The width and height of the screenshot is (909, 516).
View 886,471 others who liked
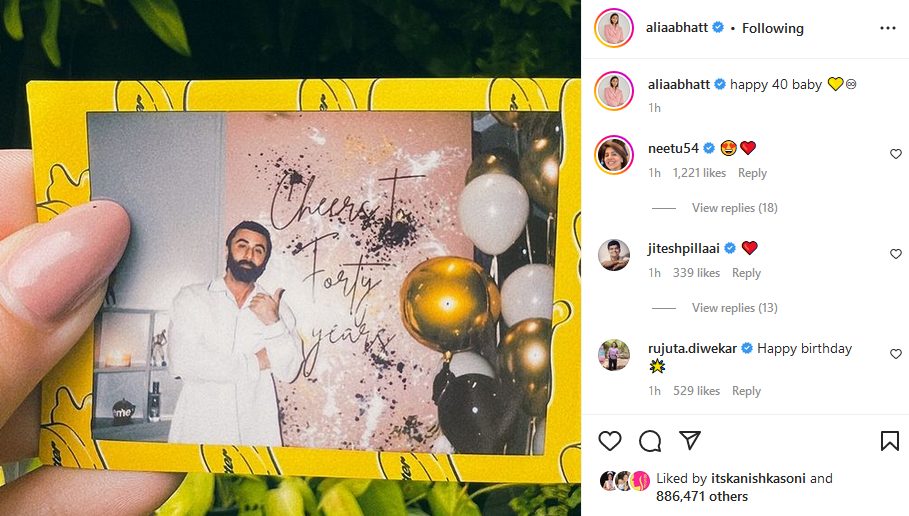702,496
